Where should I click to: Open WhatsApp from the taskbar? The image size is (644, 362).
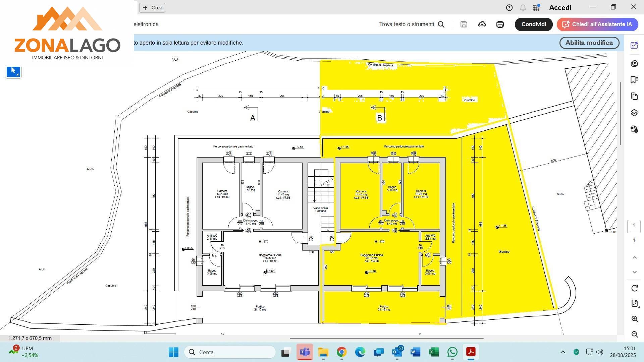coord(452,352)
